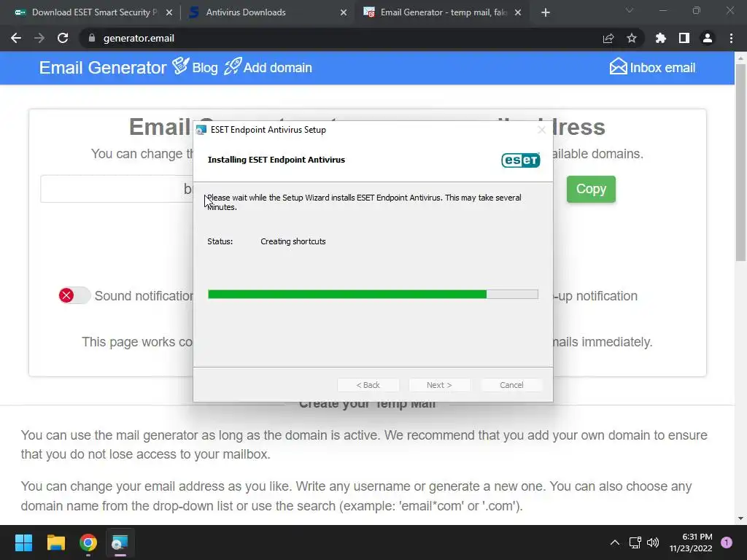This screenshot has height=560, width=747.
Task: Click Installing ESET Endpoint Antivirus heading
Action: 276,160
